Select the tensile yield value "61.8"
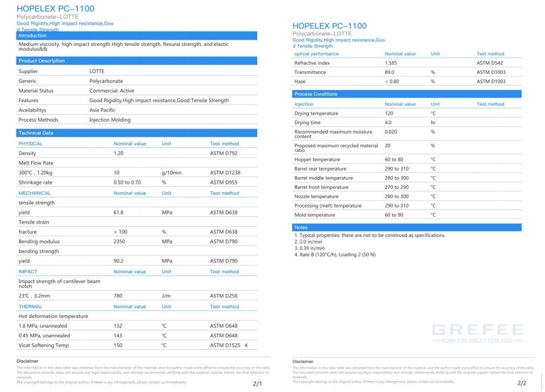Screen dimensions: 545x392 pos(118,212)
